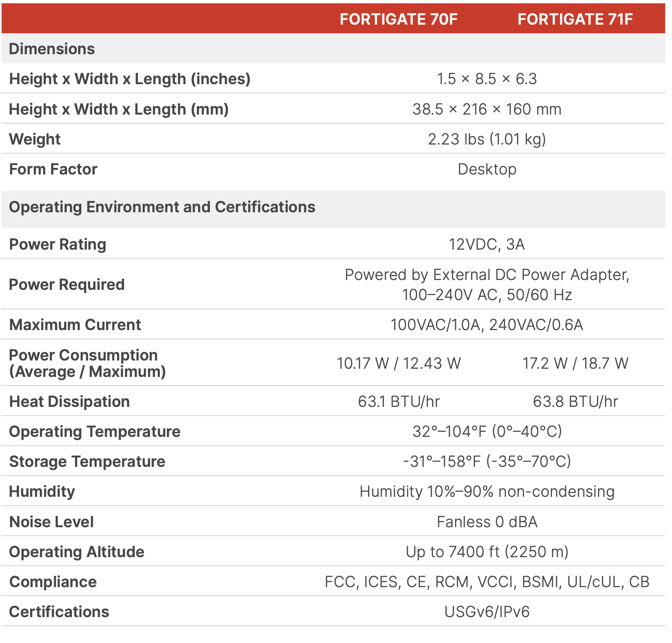Click the Noise Level label

(x=51, y=522)
